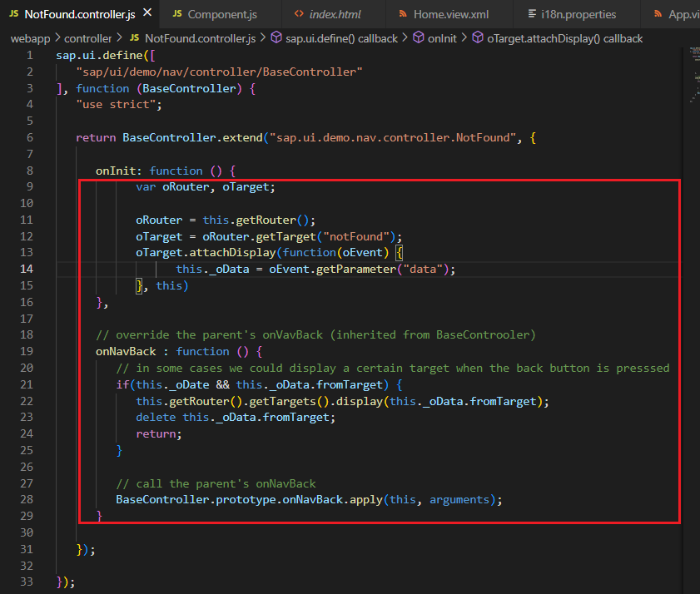Expand the chevron after onInit breadcrumb
Screen dimensions: 700x594
click(x=464, y=38)
